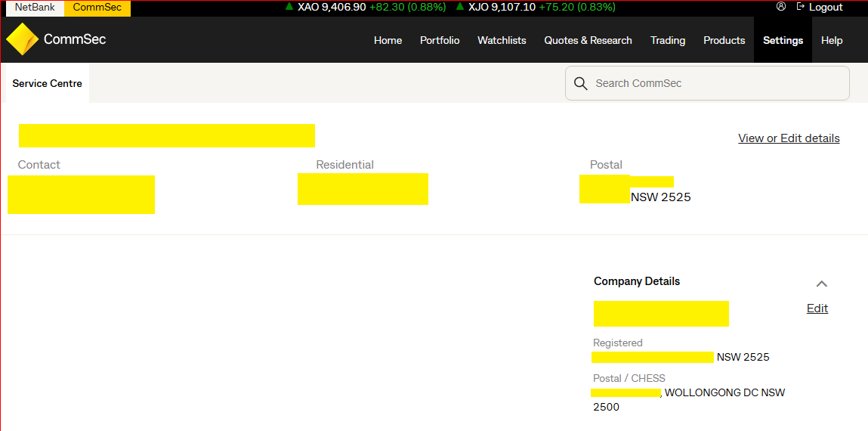Click the Postal / CHESS label
The image size is (868, 431).
tap(629, 378)
